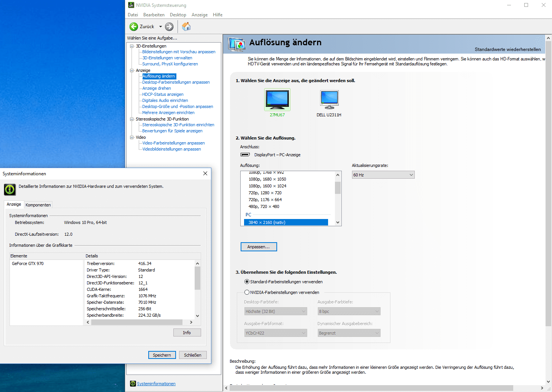Collapse the Video tree node
This screenshot has width=552, height=392.
[x=132, y=137]
